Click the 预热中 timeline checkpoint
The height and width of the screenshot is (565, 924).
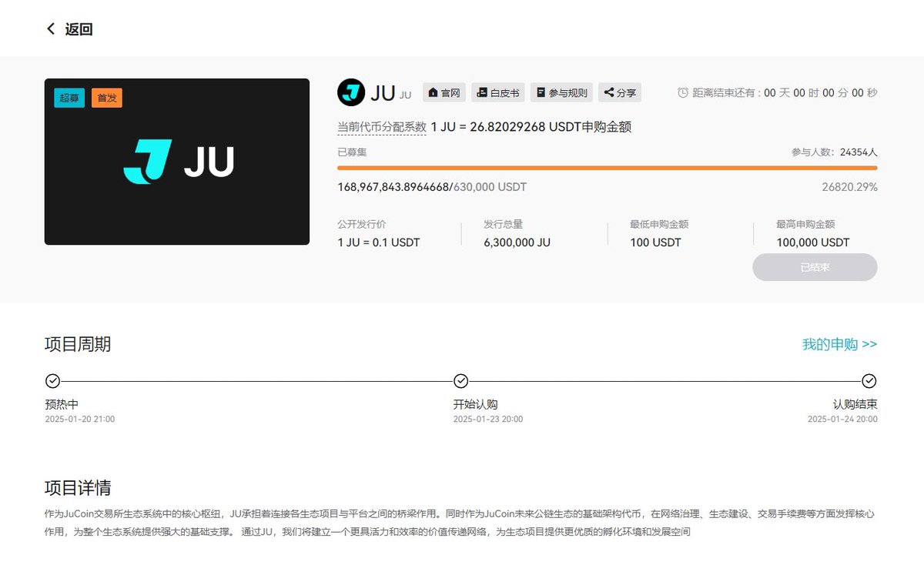point(52,381)
